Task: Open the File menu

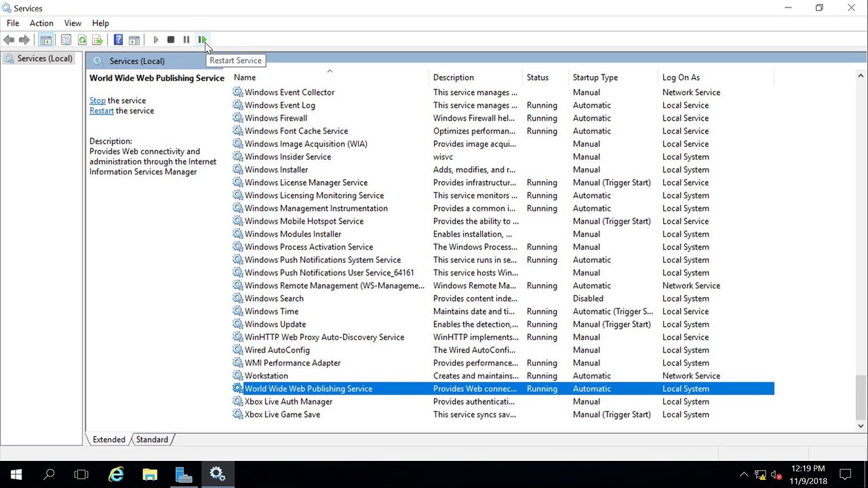Action: coord(13,23)
